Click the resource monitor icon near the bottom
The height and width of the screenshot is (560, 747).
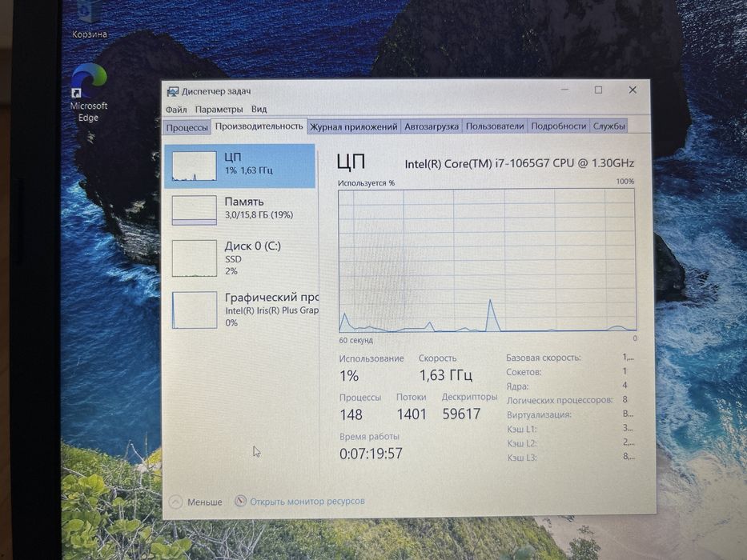pyautogui.click(x=240, y=501)
